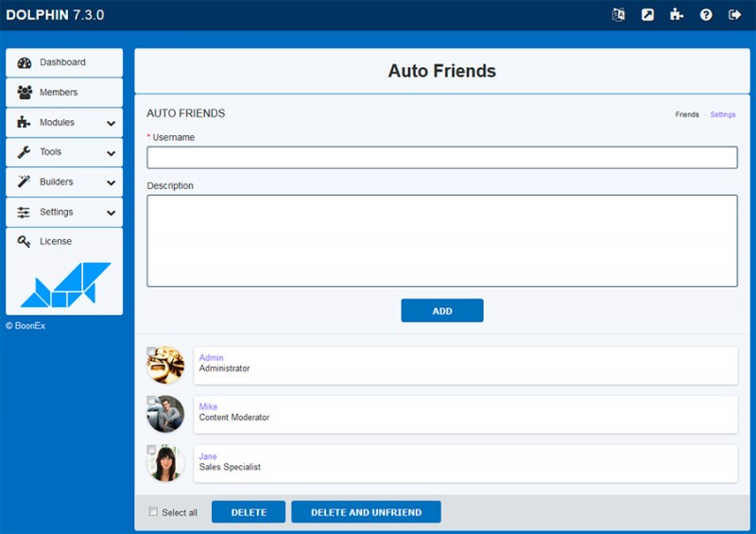756x534 pixels.
Task: Open Dashboard from the sidebar
Action: (x=64, y=62)
